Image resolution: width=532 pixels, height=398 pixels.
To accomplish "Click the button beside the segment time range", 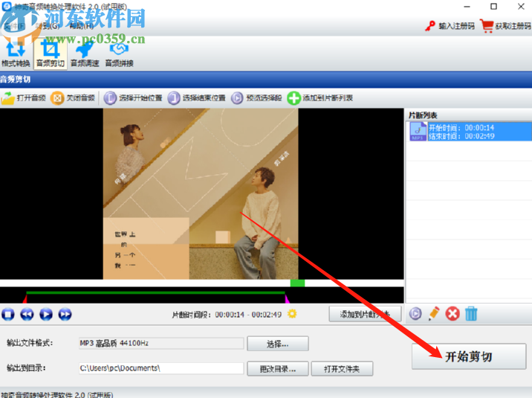I will [365, 315].
